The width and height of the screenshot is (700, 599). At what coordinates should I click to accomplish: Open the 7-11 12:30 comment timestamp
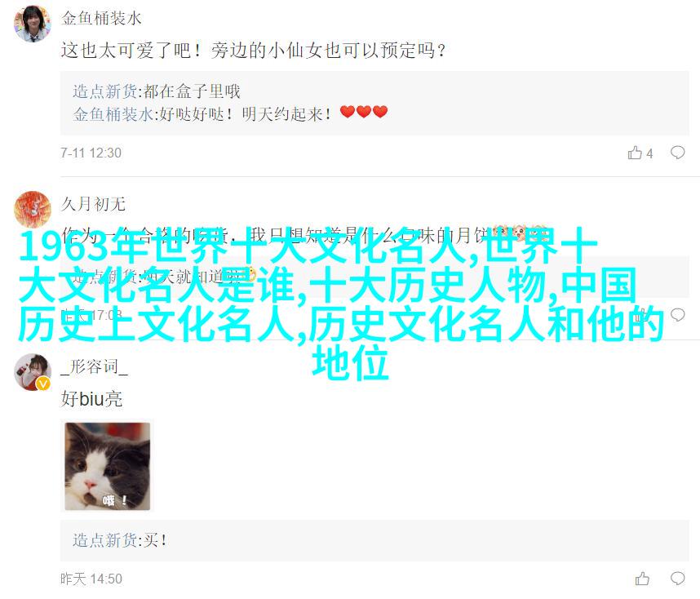click(91, 153)
